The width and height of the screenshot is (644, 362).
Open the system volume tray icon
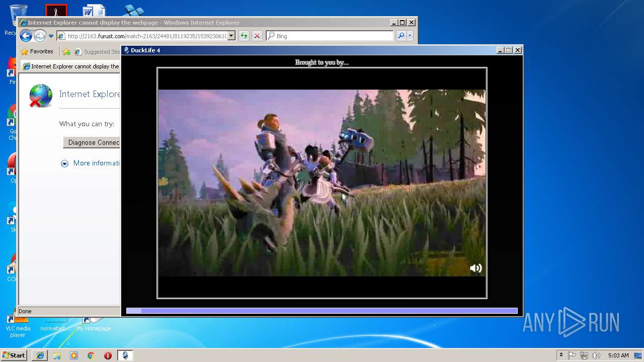coord(596,355)
